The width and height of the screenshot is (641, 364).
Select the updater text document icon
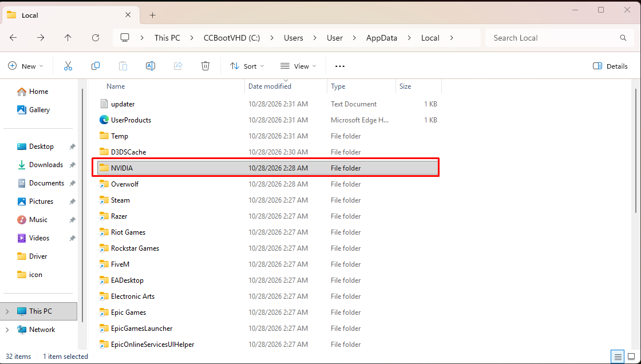pyautogui.click(x=104, y=104)
